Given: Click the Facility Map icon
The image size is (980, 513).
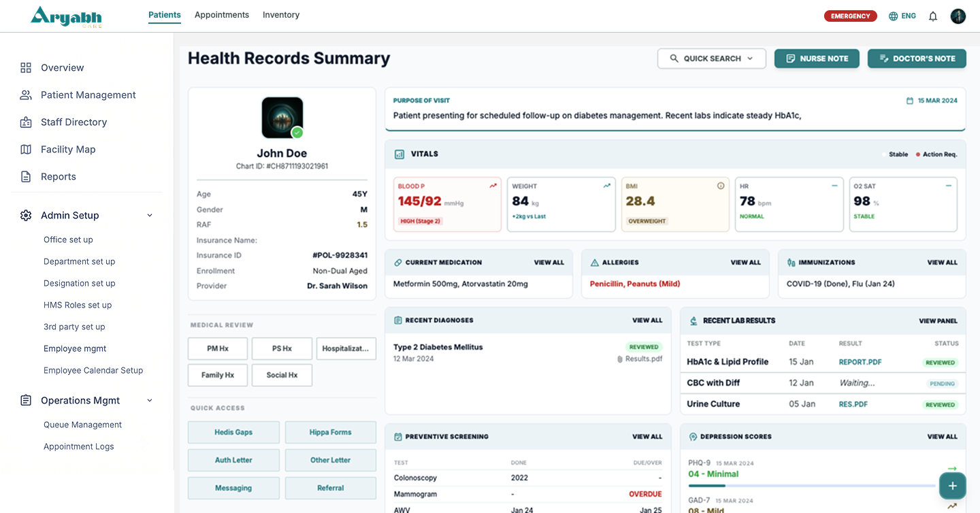Looking at the screenshot, I should click(x=26, y=149).
